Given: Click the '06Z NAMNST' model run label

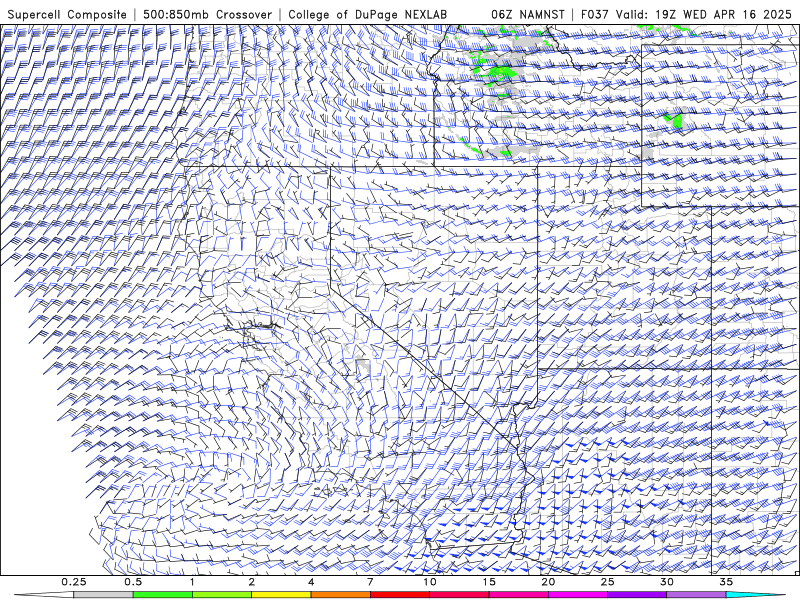Looking at the screenshot, I should (528, 14).
